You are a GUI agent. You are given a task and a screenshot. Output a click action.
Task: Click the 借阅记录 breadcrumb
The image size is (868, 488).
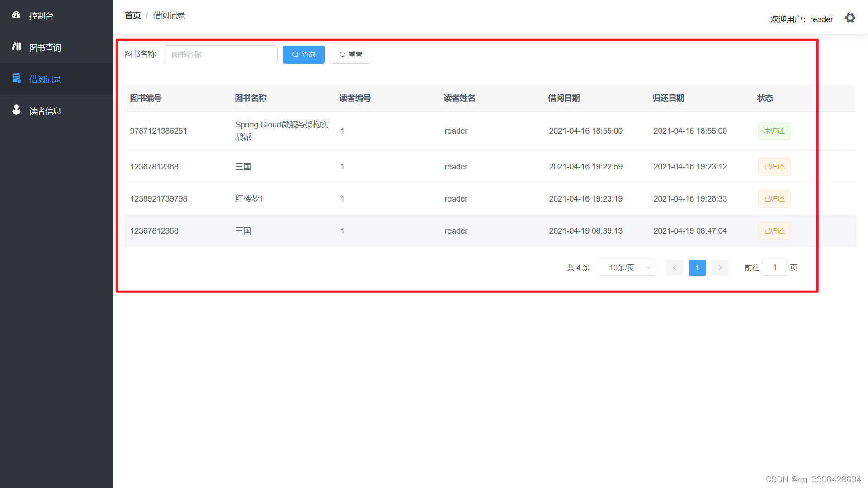(169, 15)
